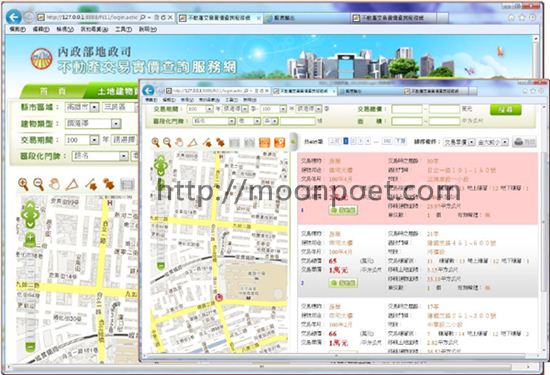Click second orange icon in front window map toolbar
The image size is (550, 375).
pyautogui.click(x=280, y=142)
